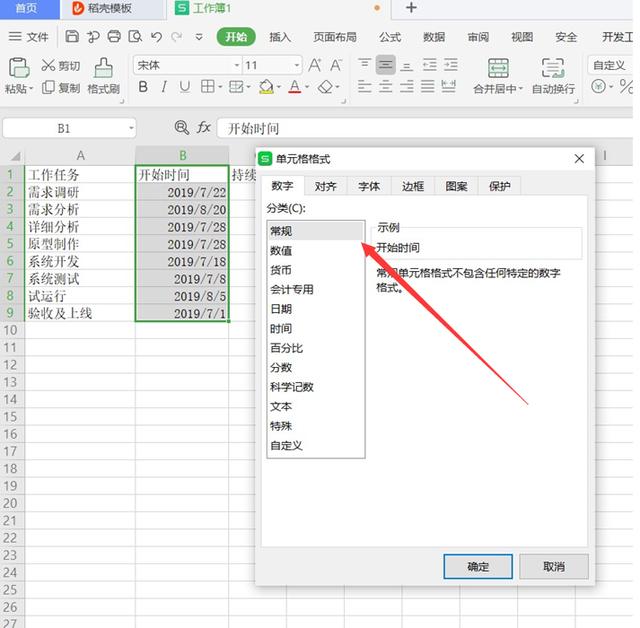This screenshot has width=640, height=628.
Task: Open the 边框 tab in dialog
Action: 413,186
